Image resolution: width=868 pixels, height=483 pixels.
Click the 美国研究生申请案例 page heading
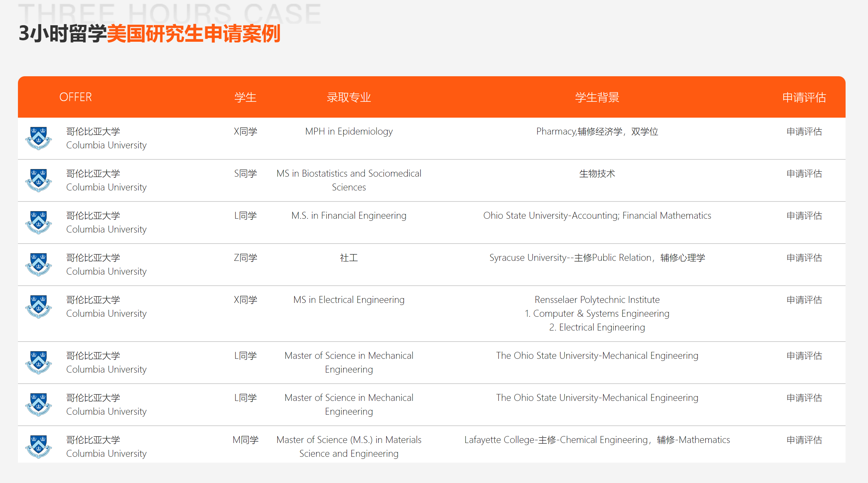click(x=194, y=34)
